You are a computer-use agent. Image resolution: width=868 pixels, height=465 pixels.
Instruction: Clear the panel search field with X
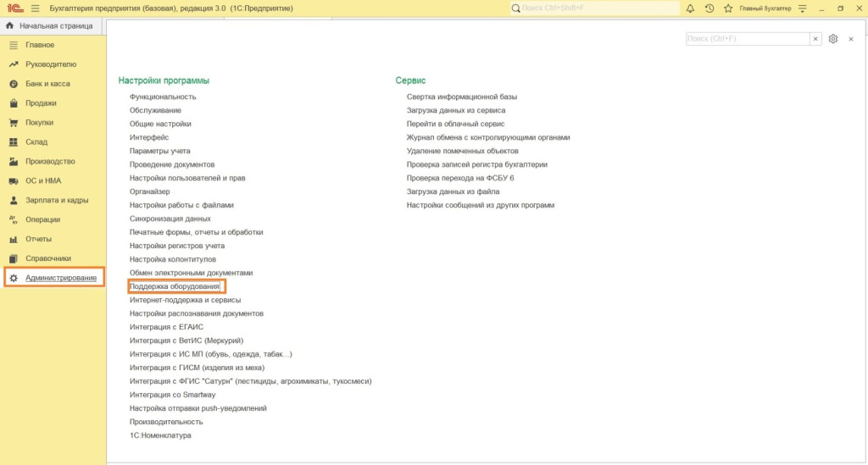(815, 39)
